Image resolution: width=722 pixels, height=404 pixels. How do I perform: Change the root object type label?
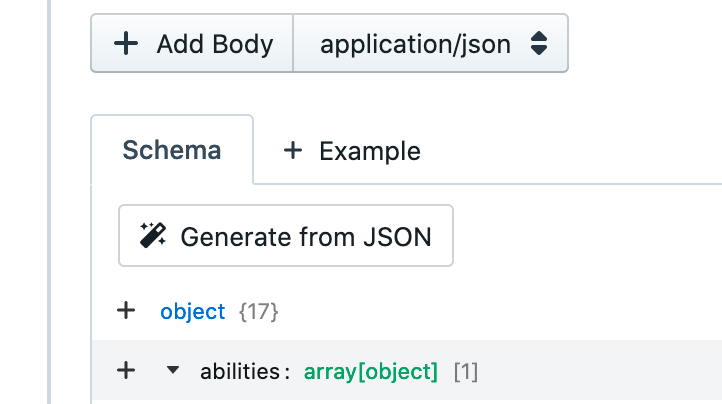192,311
